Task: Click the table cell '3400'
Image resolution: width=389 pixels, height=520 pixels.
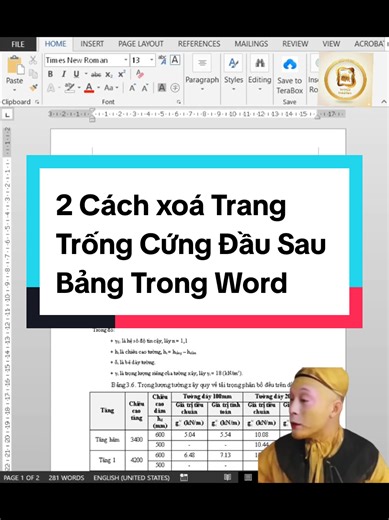Action: (x=137, y=440)
